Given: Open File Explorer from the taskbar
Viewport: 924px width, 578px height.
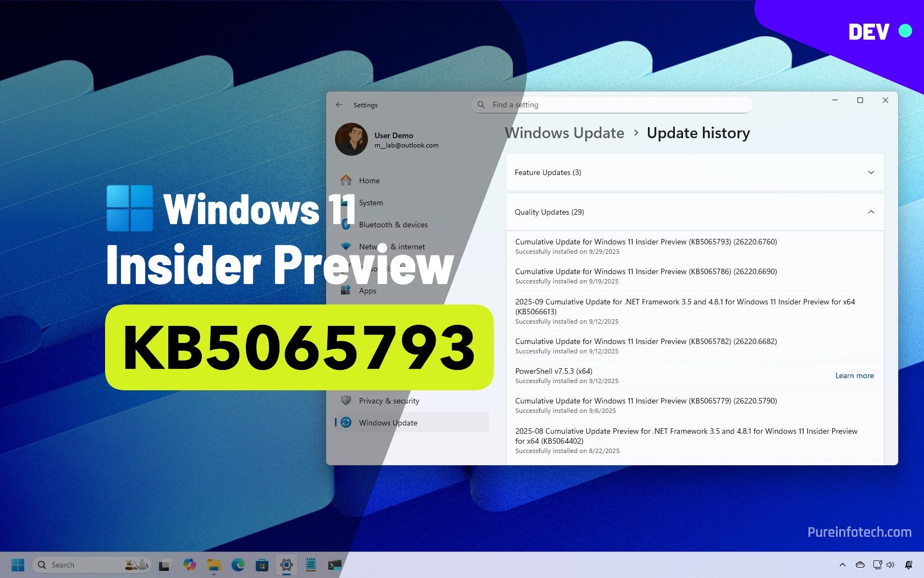Looking at the screenshot, I should click(214, 565).
